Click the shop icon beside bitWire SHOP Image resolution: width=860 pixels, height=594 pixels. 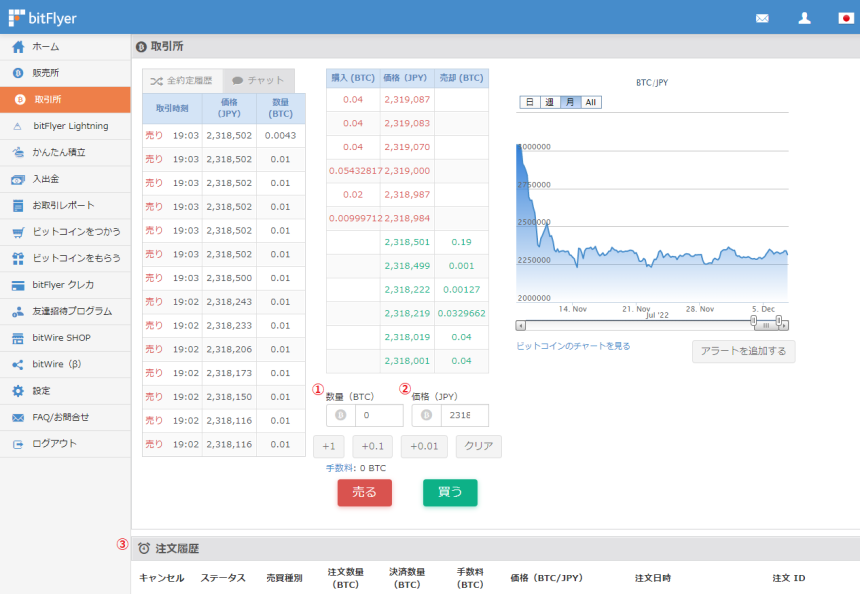click(x=18, y=338)
